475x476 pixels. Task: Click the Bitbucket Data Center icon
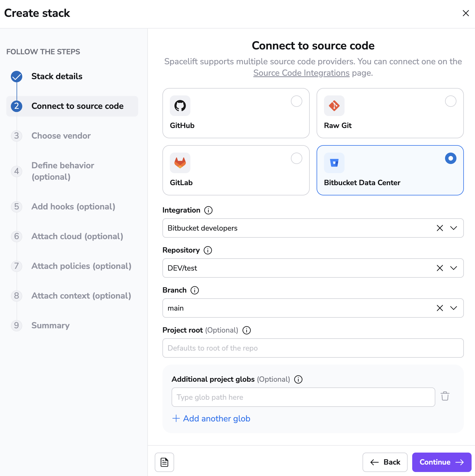(334, 163)
